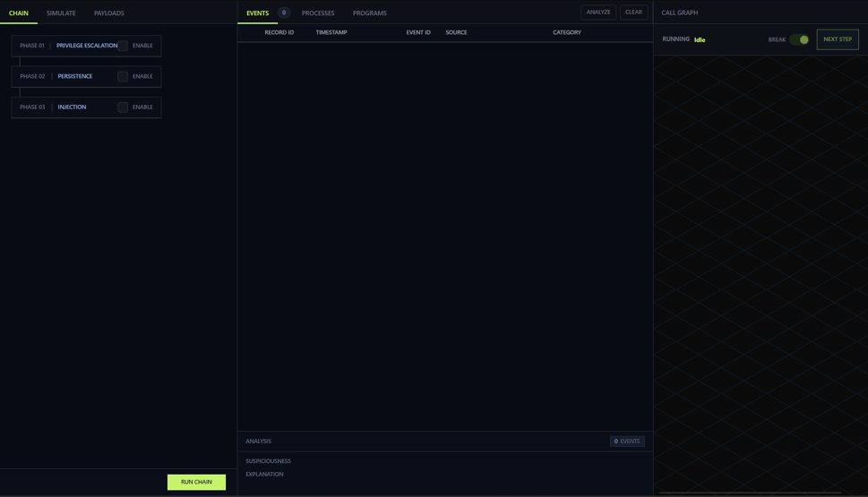
Task: Open the Payloads tab
Action: pyautogui.click(x=109, y=13)
